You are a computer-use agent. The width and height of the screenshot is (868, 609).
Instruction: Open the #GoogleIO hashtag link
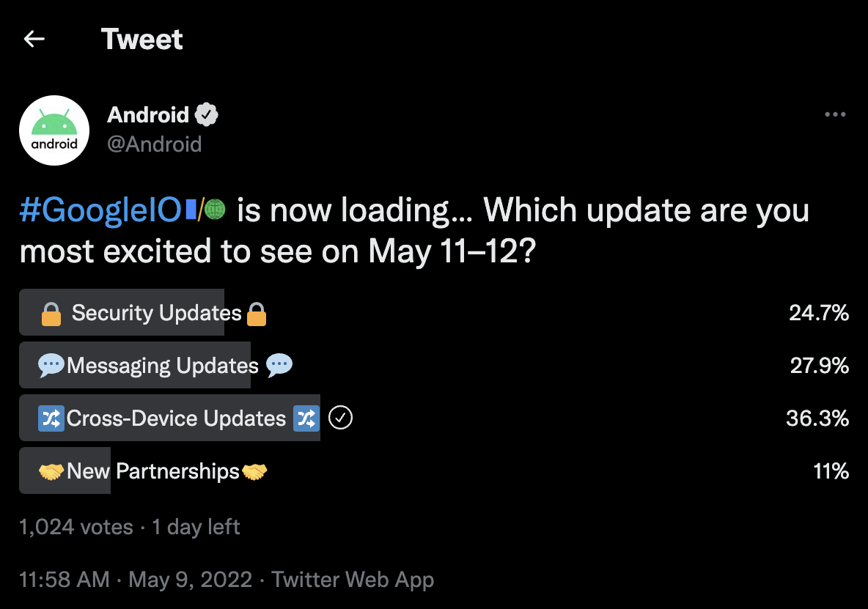(x=100, y=211)
